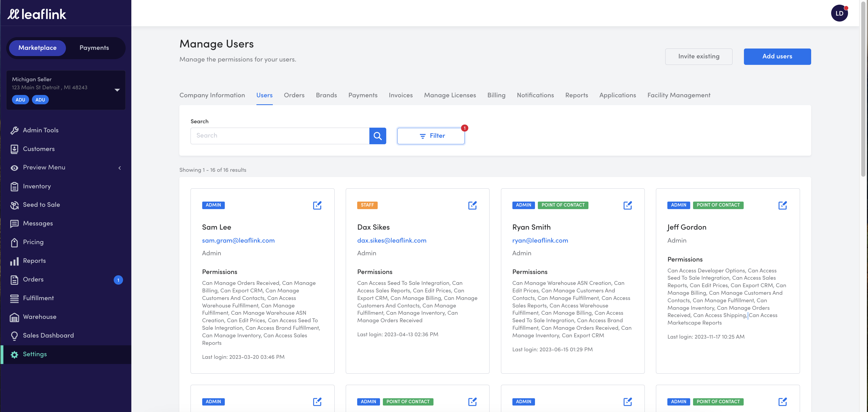The width and height of the screenshot is (868, 412).
Task: Click the Invite existing button
Action: 699,57
